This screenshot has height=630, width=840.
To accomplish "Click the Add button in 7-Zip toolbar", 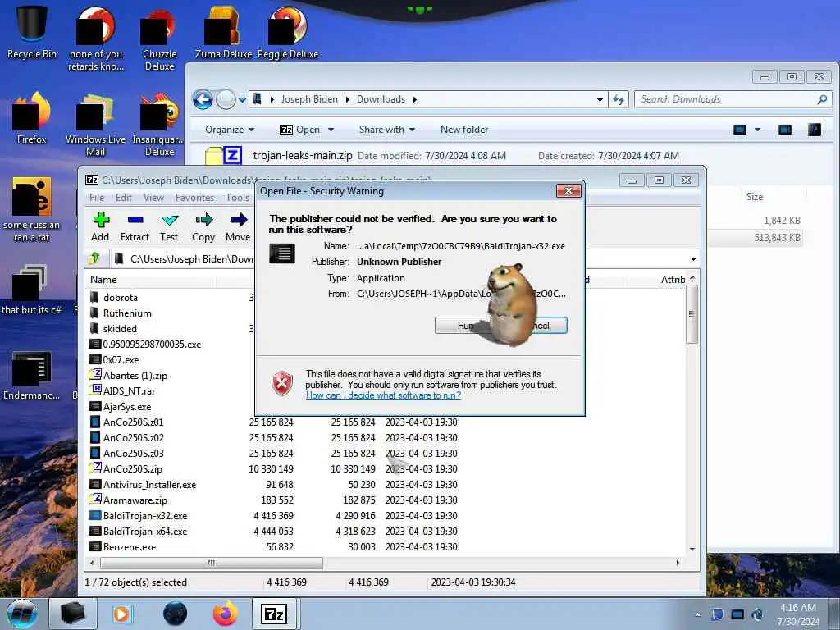I will click(100, 227).
